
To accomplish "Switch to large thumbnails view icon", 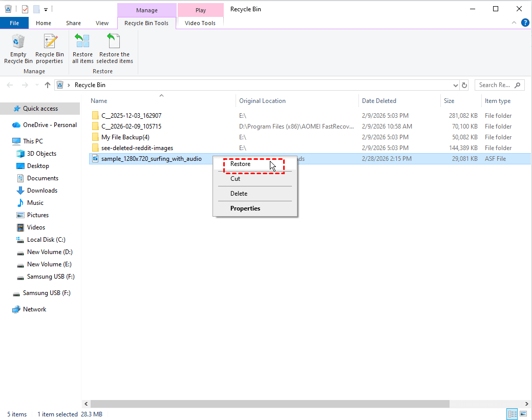I will coord(523,414).
